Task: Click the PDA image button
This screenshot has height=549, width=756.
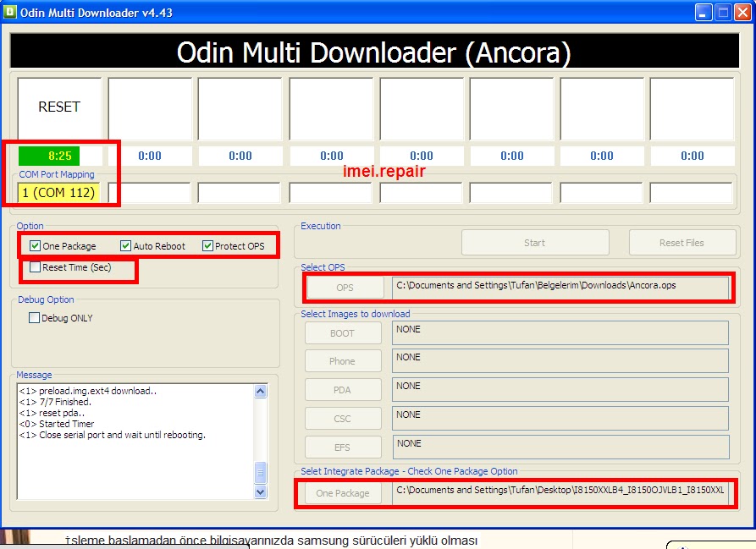Action: click(343, 390)
